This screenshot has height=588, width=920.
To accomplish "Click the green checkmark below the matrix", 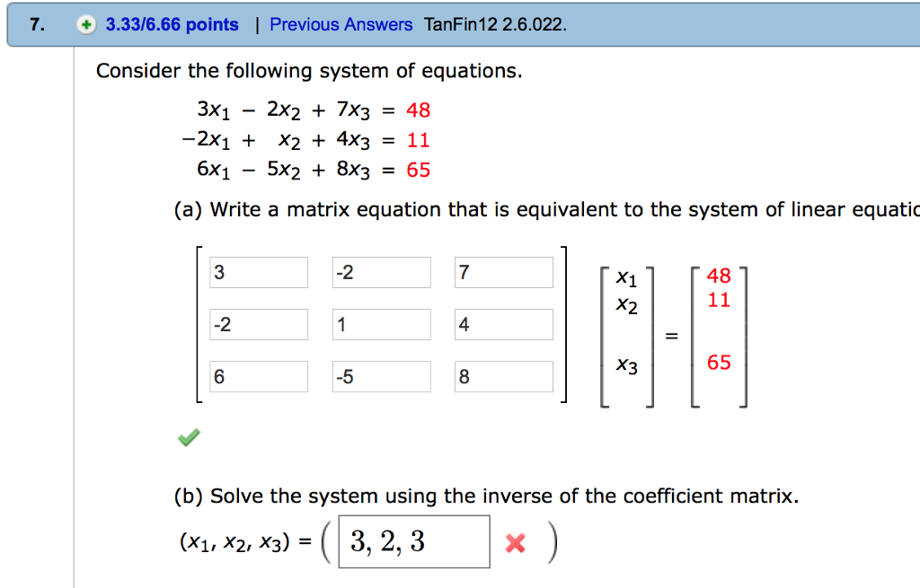I will 188,437.
